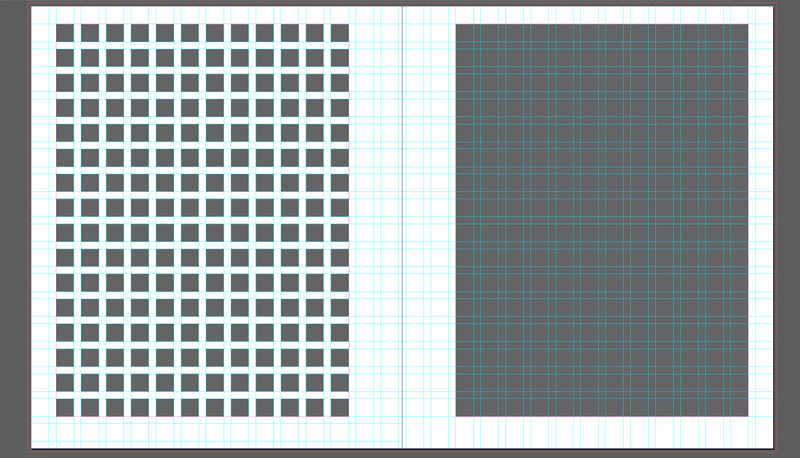Select the bottom-left square in left page grid
Screen dimensions: 800x458
[65, 408]
